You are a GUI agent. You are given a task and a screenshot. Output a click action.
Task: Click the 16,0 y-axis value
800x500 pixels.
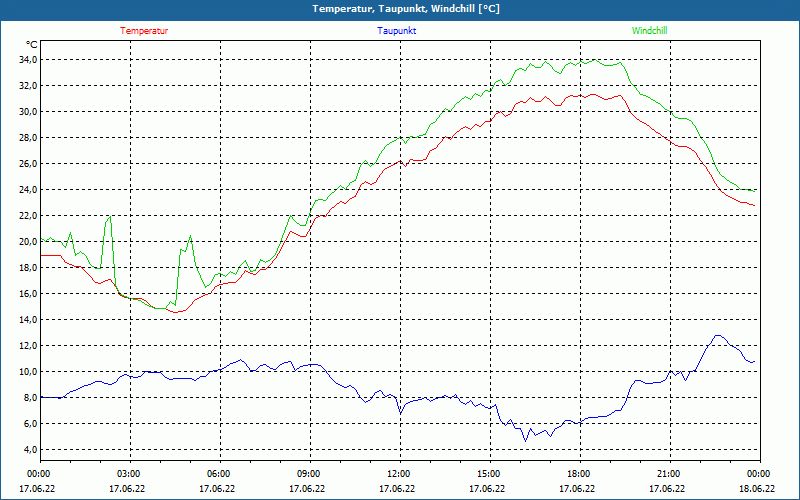(x=28, y=294)
